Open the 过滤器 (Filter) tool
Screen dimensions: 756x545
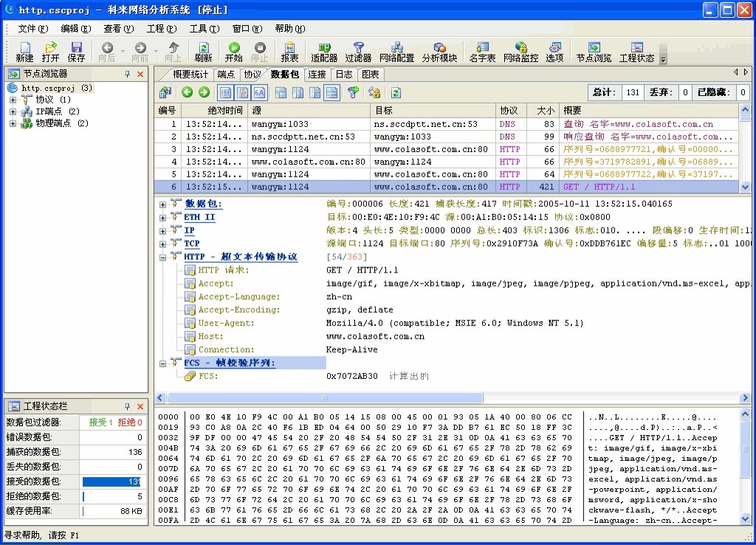click(358, 52)
